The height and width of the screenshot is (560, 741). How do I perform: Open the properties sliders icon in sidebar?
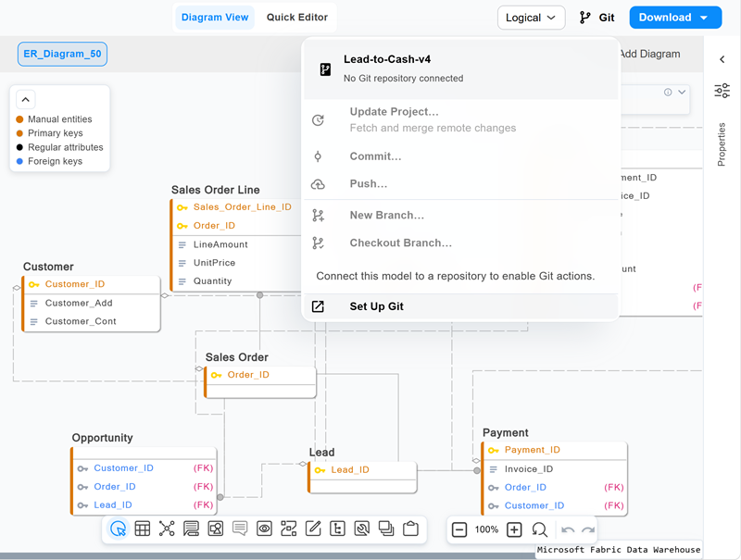(722, 90)
